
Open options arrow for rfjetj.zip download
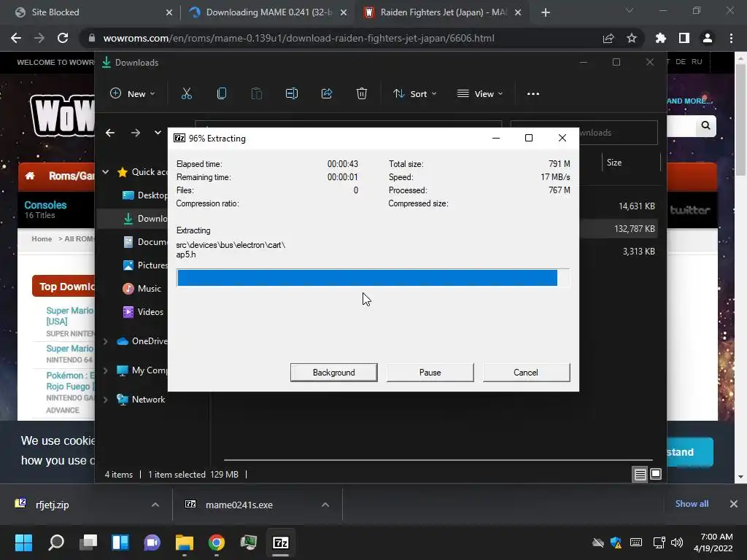click(x=155, y=505)
